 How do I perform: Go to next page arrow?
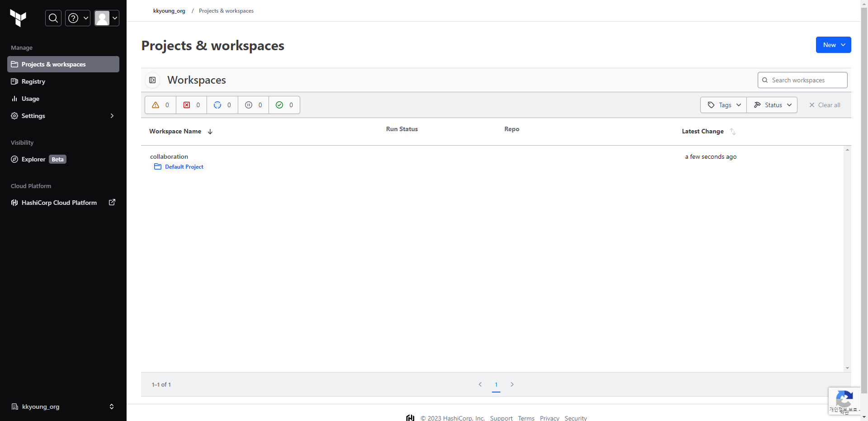[512, 384]
